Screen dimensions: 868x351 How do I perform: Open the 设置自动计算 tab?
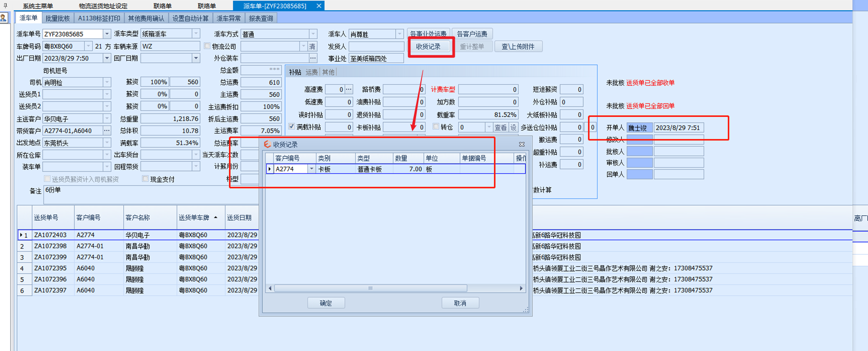click(x=190, y=18)
